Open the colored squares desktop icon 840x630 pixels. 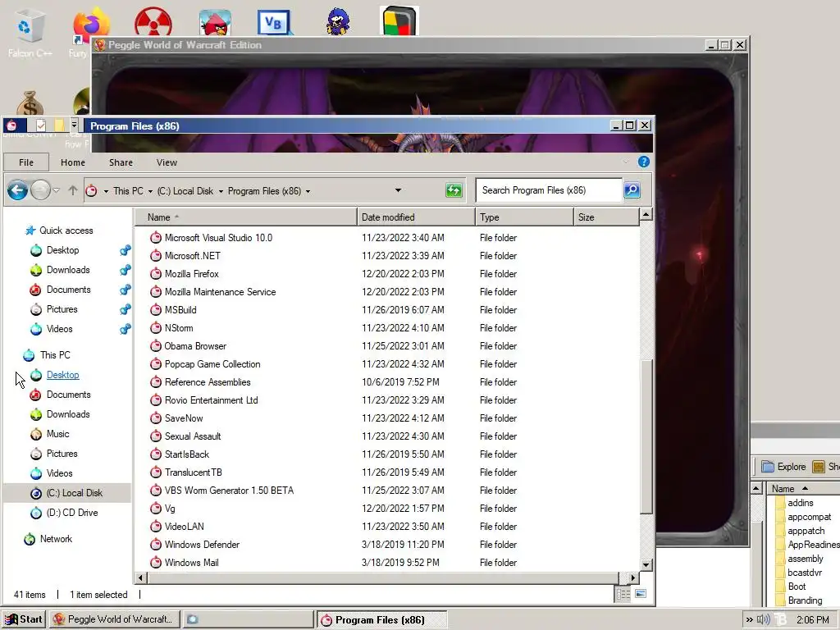399,21
